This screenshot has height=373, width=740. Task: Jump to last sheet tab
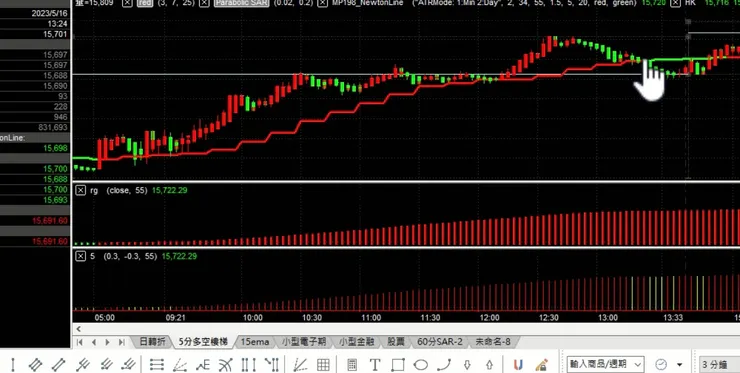click(x=121, y=342)
